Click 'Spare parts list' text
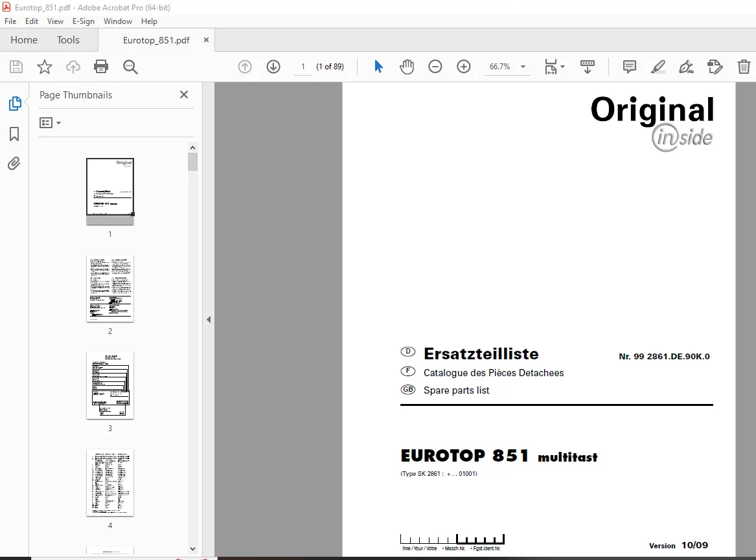Screen dimensions: 756x560 [456, 390]
